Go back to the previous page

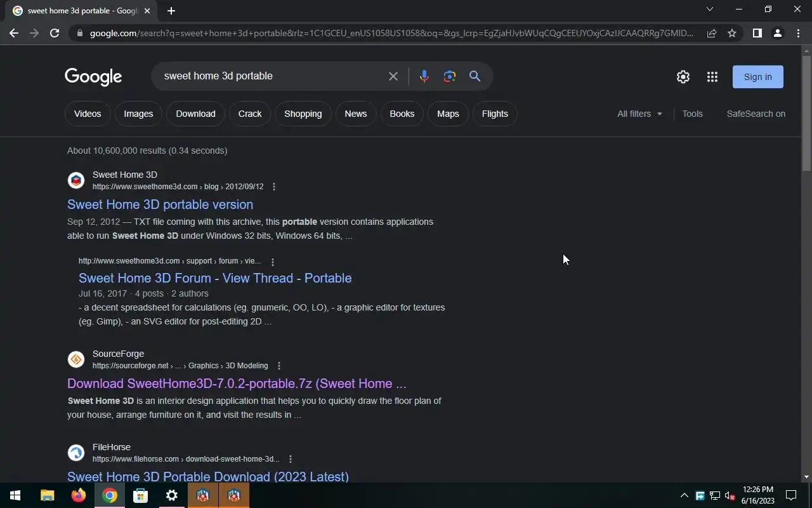[14, 33]
